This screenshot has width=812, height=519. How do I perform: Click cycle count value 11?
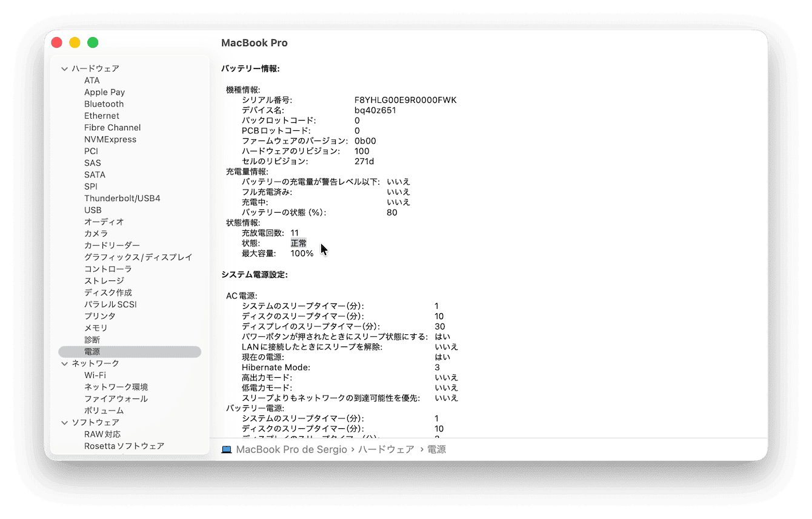pos(295,233)
